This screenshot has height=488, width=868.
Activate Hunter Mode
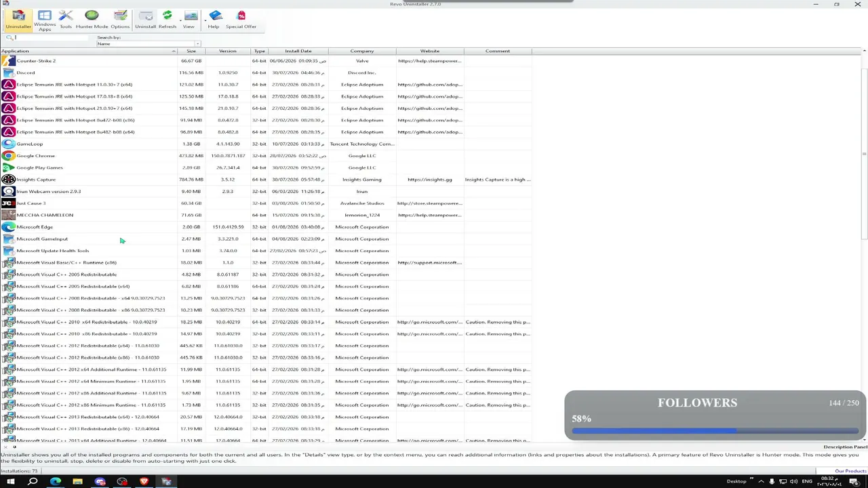point(92,19)
